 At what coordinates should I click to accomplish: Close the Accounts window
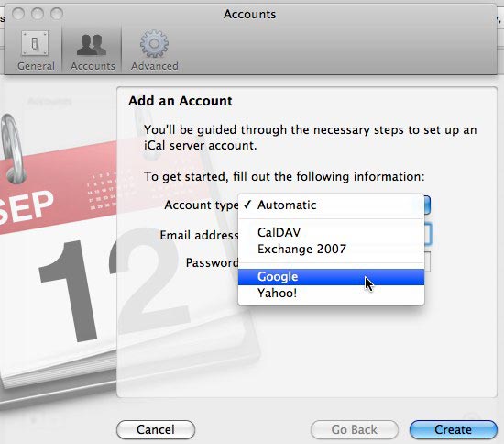[x=18, y=14]
